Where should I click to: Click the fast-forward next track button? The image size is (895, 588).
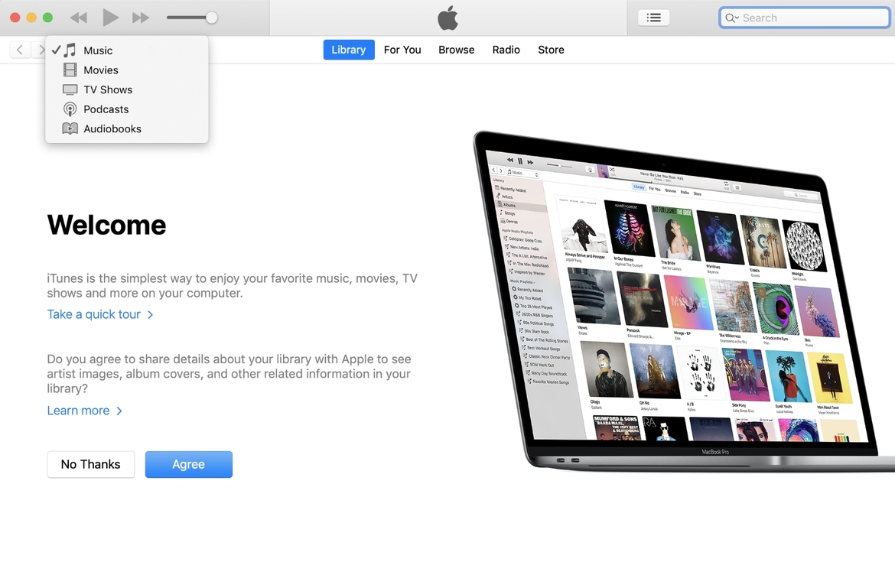[141, 18]
